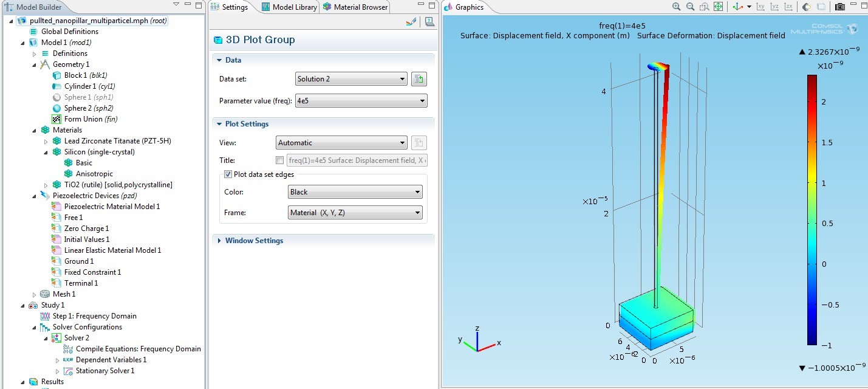Switch to the XY view

point(760,7)
